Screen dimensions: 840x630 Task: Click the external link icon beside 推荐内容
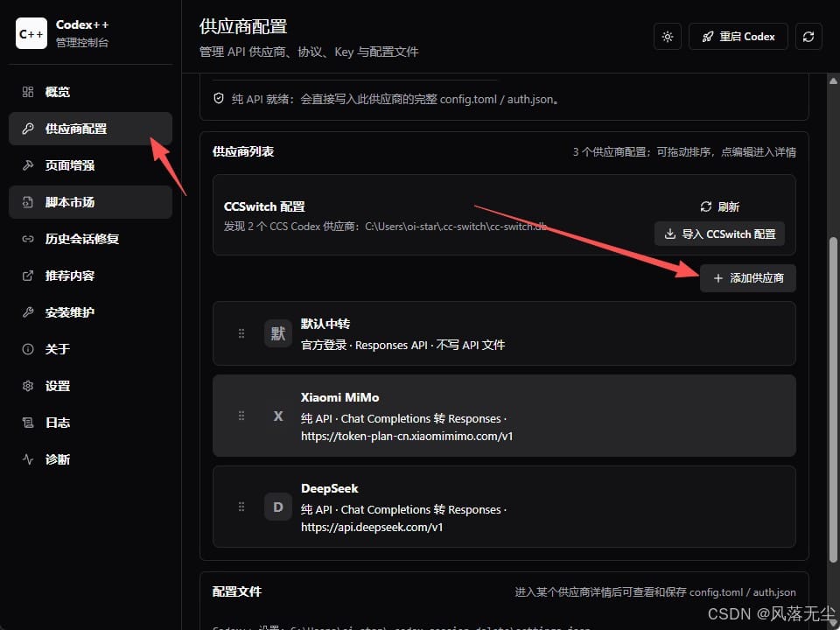point(28,276)
